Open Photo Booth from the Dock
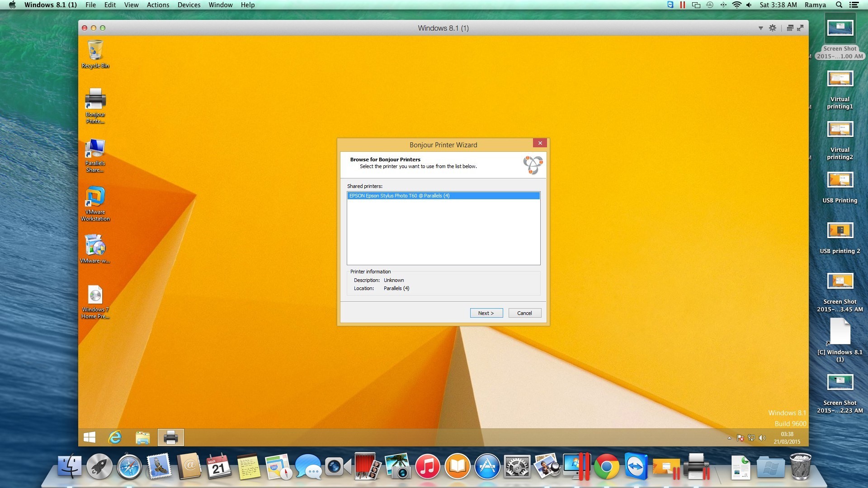This screenshot has height=488, width=868. (367, 466)
